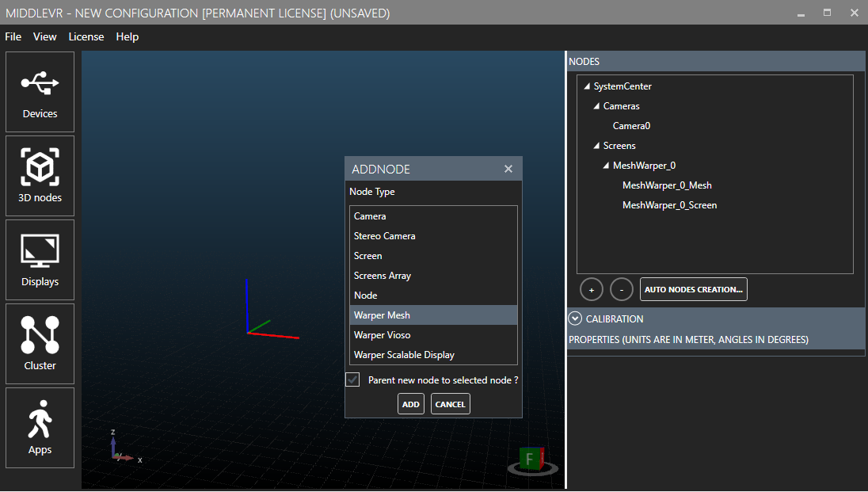Select MeshWarper_0 label in nodes tree
The height and width of the screenshot is (492, 868).
tap(644, 166)
